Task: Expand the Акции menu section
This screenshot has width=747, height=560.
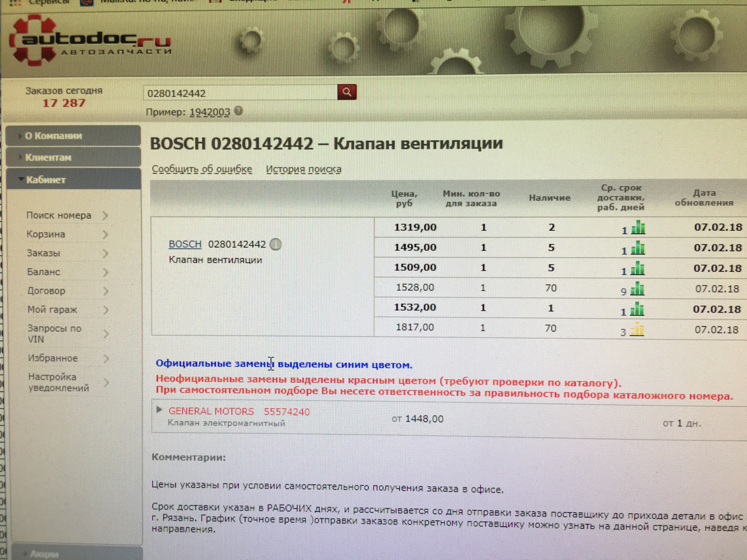Action: pyautogui.click(x=77, y=553)
